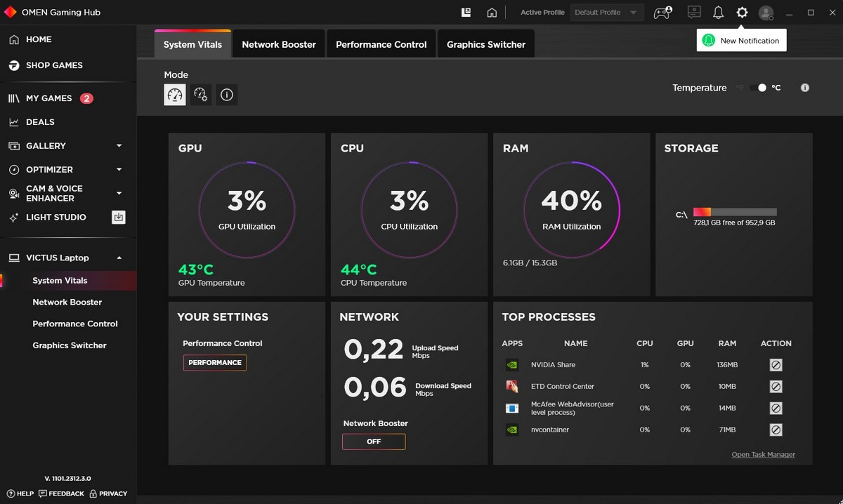The height and width of the screenshot is (504, 843).
Task: Expand the CAM & VOICE ENHANCER arrow
Action: click(119, 193)
